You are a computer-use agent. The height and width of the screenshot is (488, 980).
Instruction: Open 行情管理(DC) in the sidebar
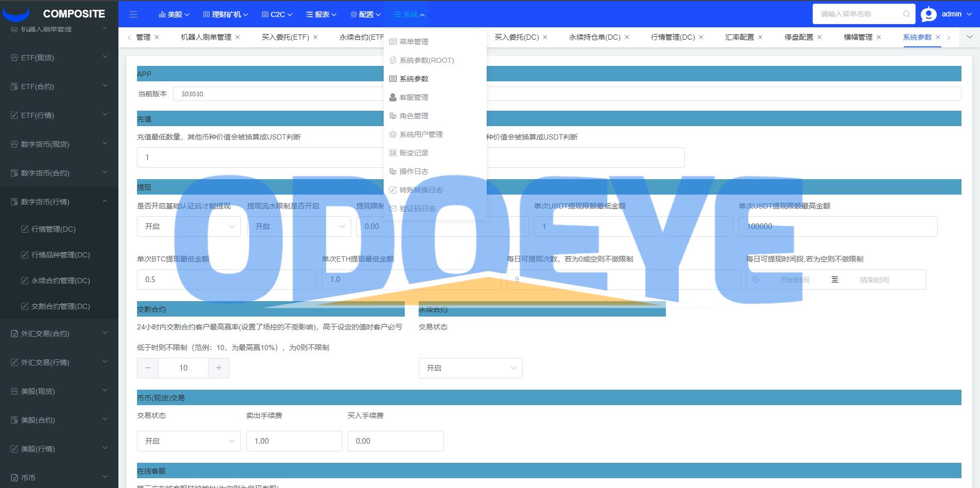pos(59,229)
